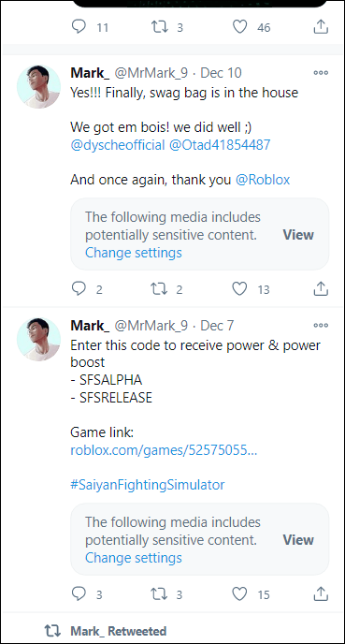
Task: Share the Dec 7 code tweet
Action: tap(321, 593)
